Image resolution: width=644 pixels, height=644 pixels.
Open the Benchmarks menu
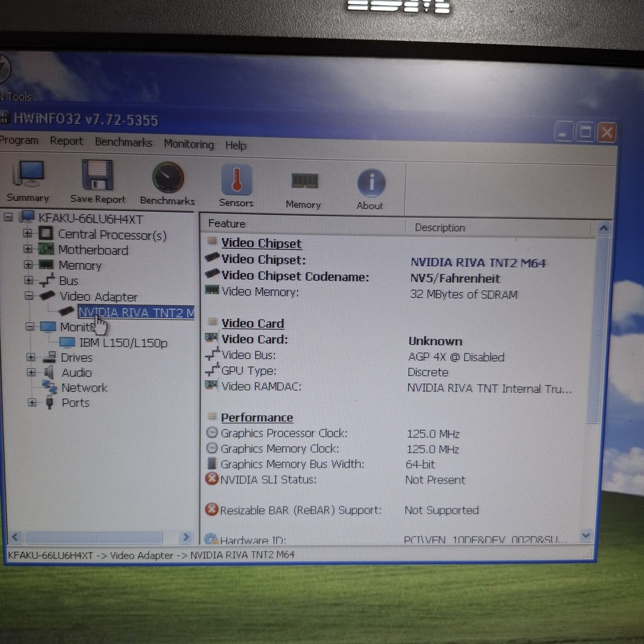[x=123, y=142]
